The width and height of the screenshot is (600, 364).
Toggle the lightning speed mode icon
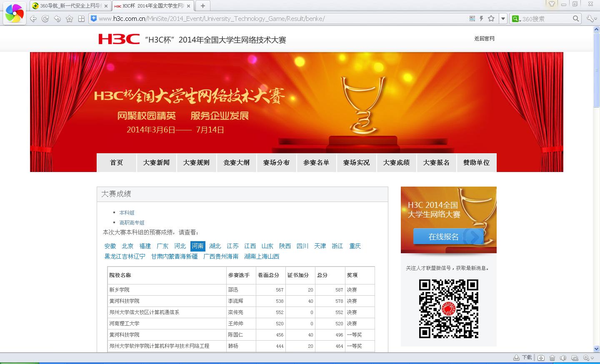[x=482, y=18]
